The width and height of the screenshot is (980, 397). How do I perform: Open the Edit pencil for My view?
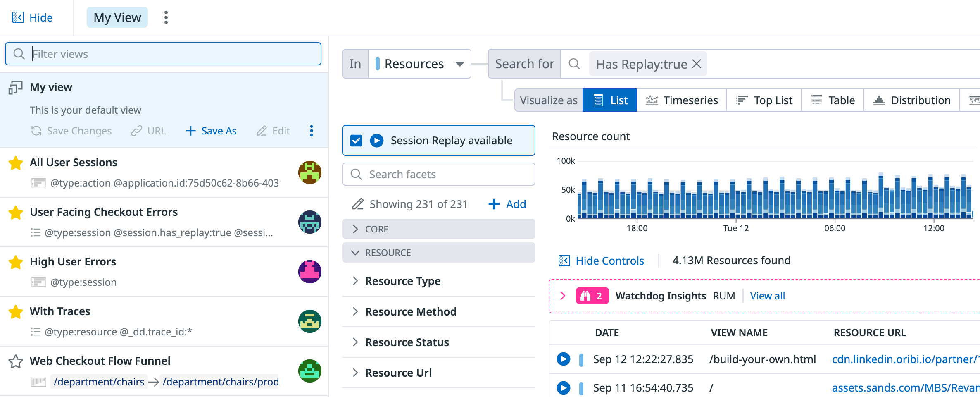(273, 131)
